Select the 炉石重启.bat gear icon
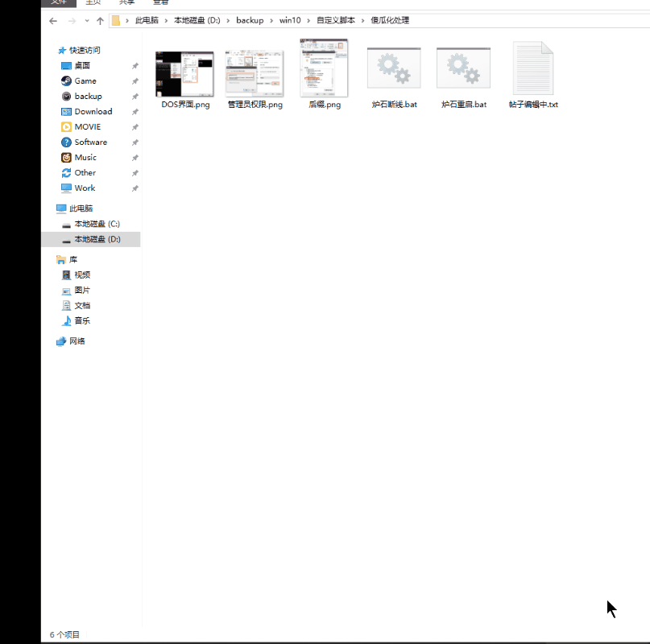The width and height of the screenshot is (650, 644). point(463,68)
